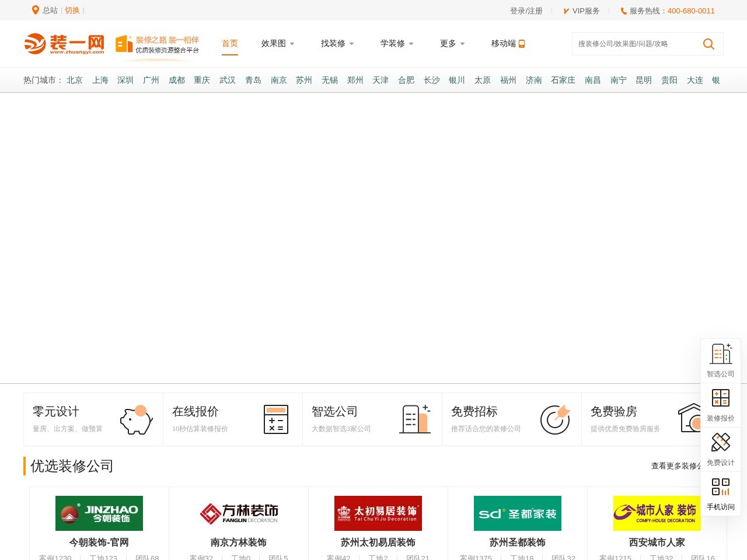Click company name 今朝装饰-官网
Viewport: 747px width, 560px height.
tap(99, 542)
